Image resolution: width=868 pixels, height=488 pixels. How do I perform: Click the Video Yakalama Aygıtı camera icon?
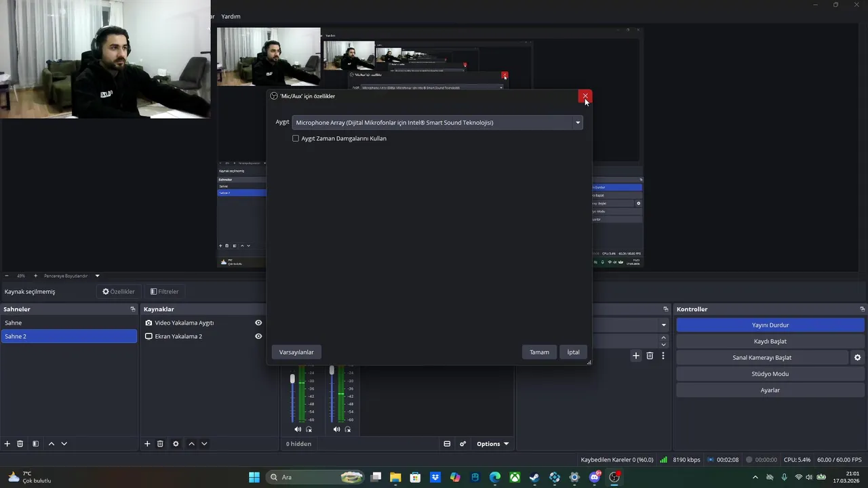(149, 323)
